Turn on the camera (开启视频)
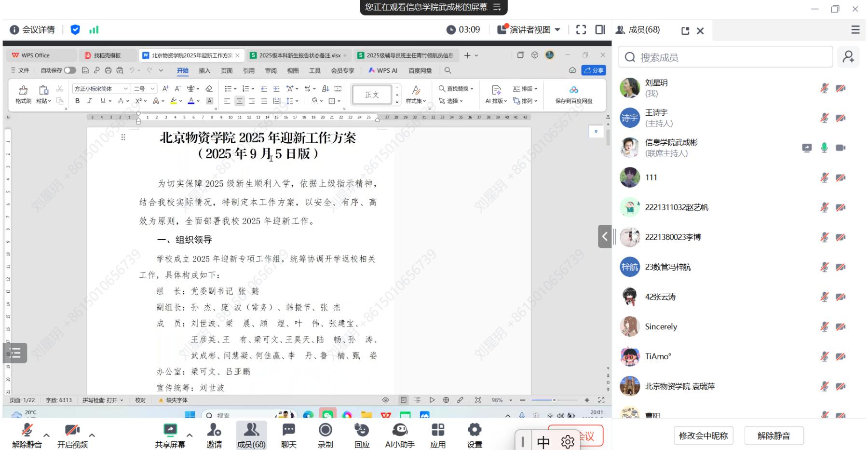 72,430
